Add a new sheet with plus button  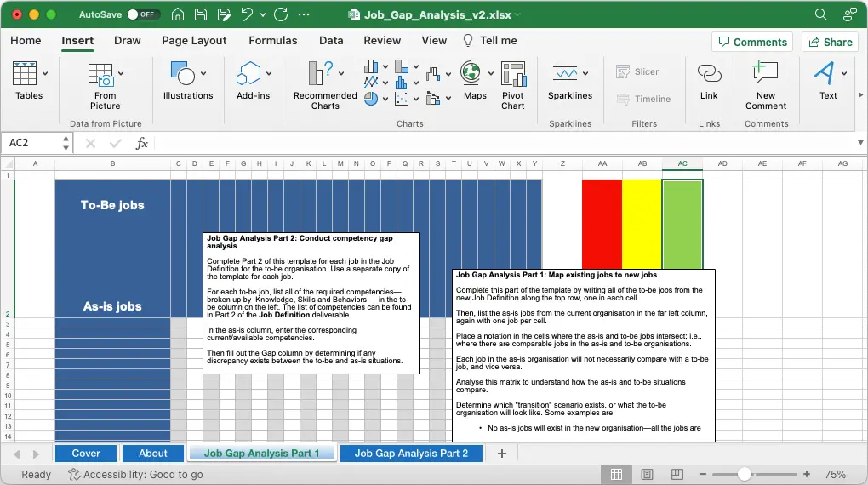(x=501, y=454)
